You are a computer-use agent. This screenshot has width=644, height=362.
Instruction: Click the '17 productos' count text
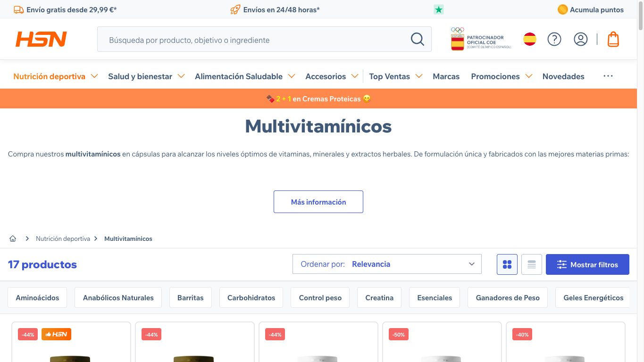42,264
